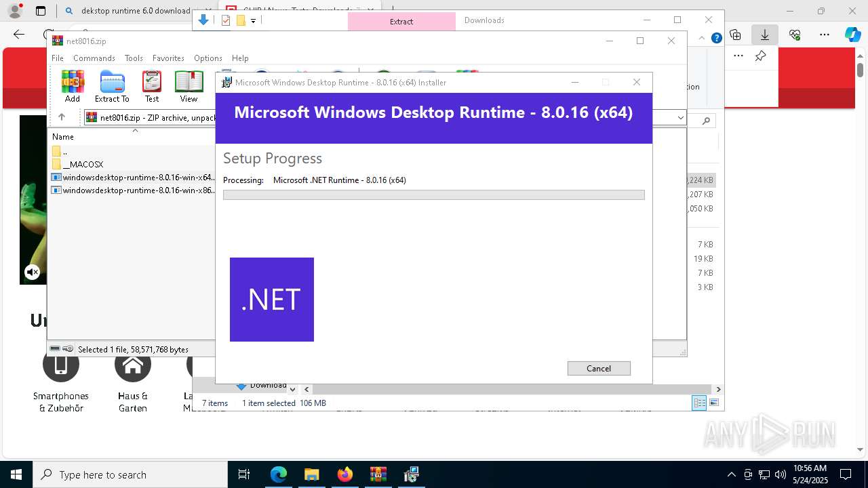The width and height of the screenshot is (868, 488).
Task: Expand WinRAR address bar dropdown
Action: point(680,118)
